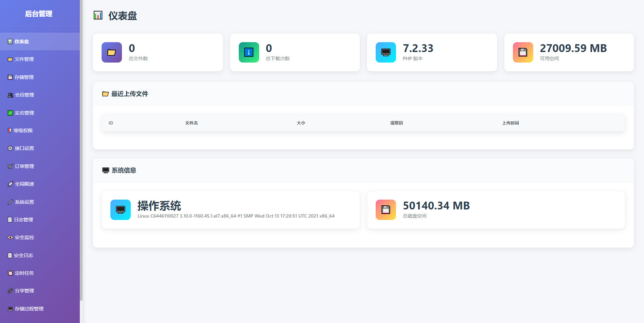The height and width of the screenshot is (323, 644).
Task: Navigate to 接口设置
Action: tap(24, 148)
